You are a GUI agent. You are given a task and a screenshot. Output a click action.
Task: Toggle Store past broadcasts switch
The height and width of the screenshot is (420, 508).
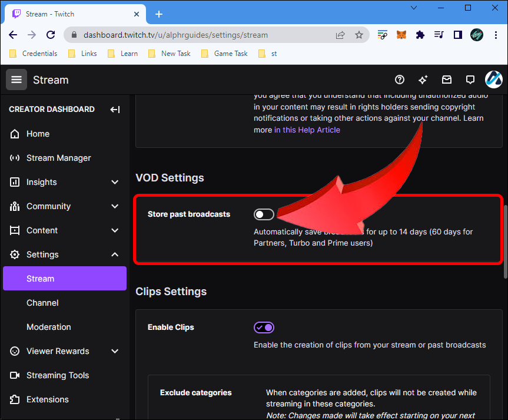point(264,214)
